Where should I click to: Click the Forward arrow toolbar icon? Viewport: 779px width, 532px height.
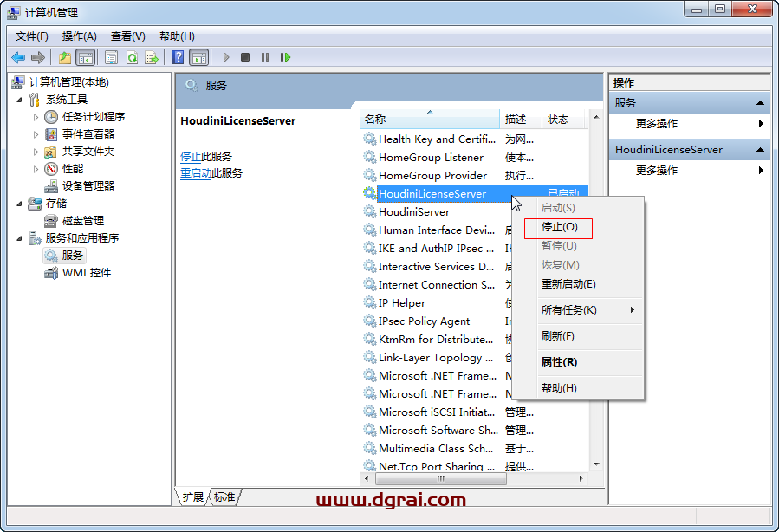click(x=38, y=58)
